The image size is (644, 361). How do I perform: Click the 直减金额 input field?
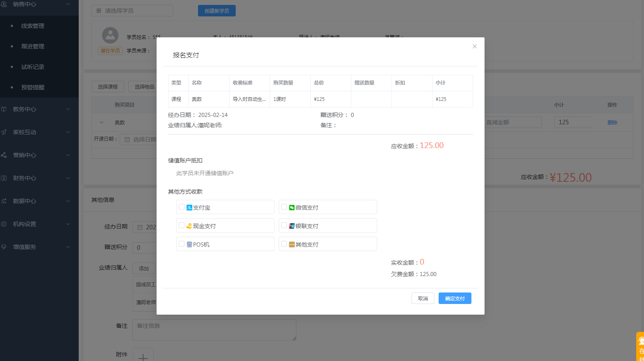pos(513,122)
